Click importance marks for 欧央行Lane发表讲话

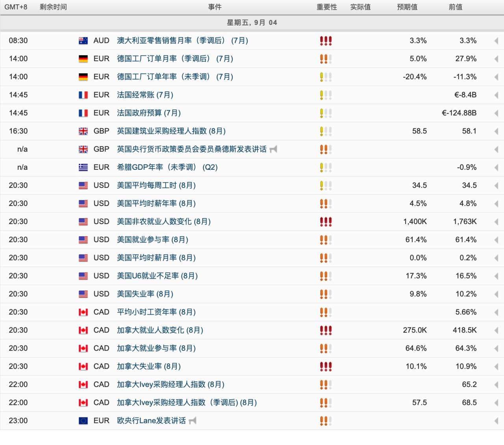[x=326, y=421]
